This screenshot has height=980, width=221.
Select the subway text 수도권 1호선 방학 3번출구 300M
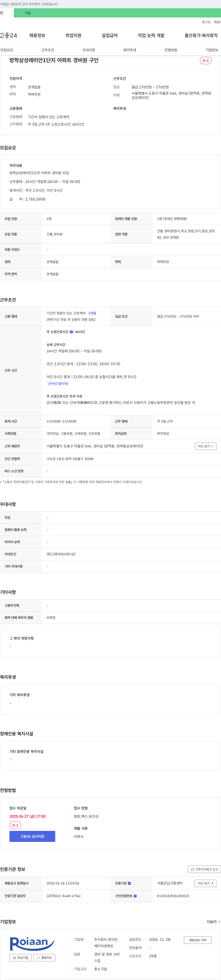[70, 459]
